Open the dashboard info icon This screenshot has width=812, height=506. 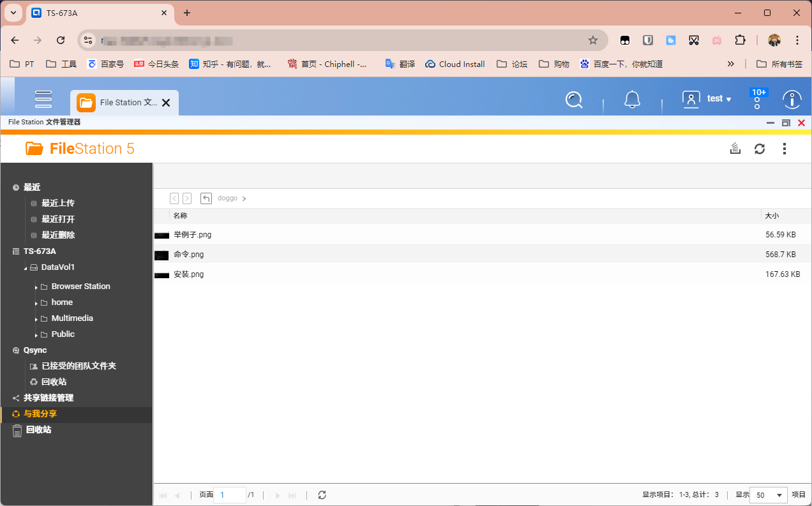(x=792, y=100)
